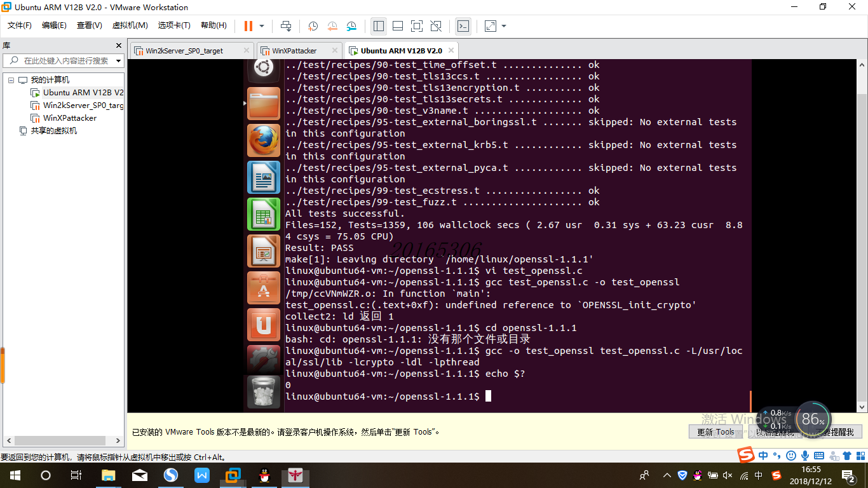Image resolution: width=868 pixels, height=488 pixels.
Task: Close the library panel
Action: click(x=118, y=46)
